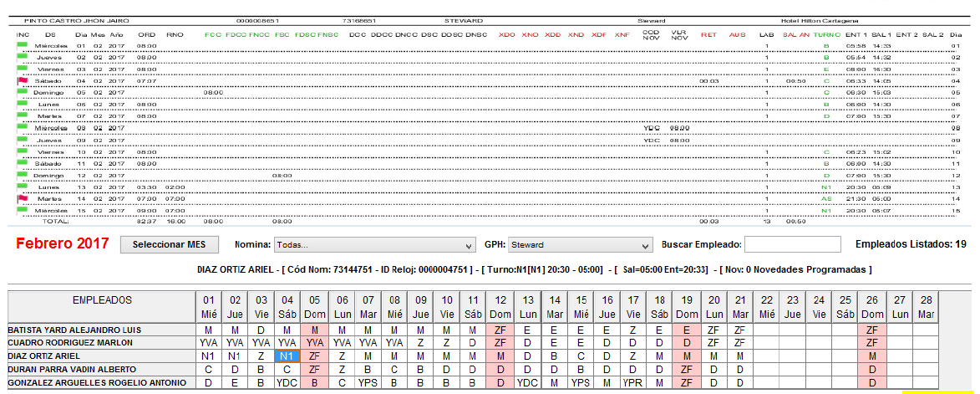Click the day 19 Dom column header
This screenshot has width=980, height=394.
point(687,306)
